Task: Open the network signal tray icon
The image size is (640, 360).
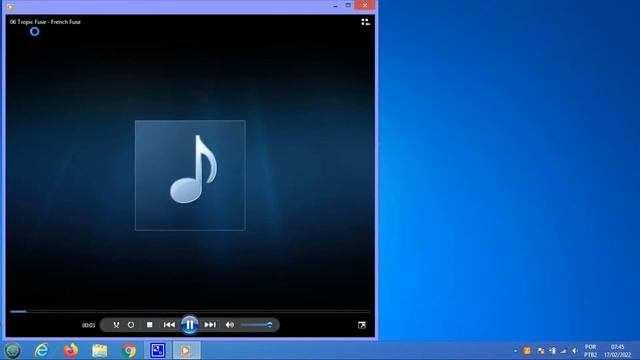Action: 564,351
